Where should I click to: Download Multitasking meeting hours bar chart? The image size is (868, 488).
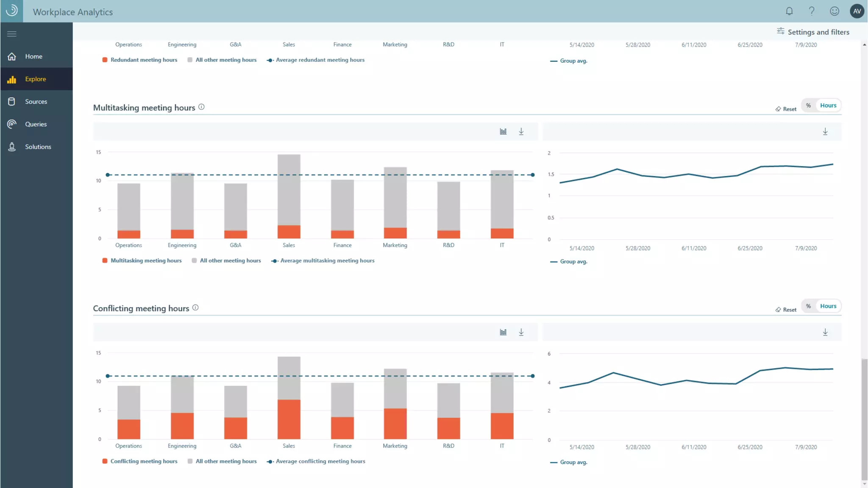[521, 132]
